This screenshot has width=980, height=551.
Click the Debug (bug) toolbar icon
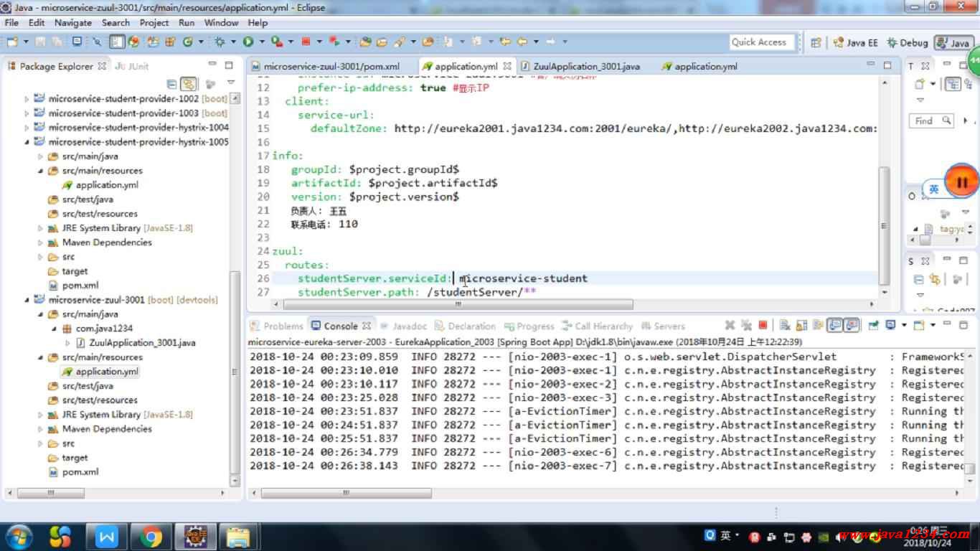point(220,42)
